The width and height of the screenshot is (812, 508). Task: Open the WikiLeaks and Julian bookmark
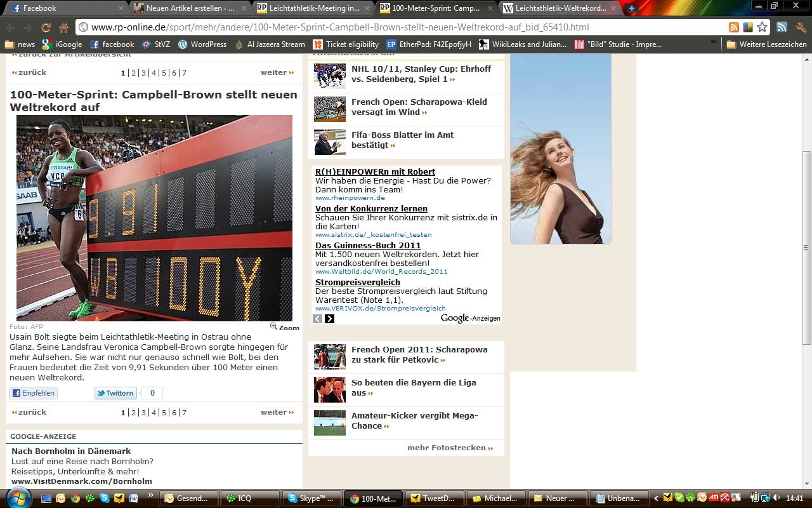[523, 44]
